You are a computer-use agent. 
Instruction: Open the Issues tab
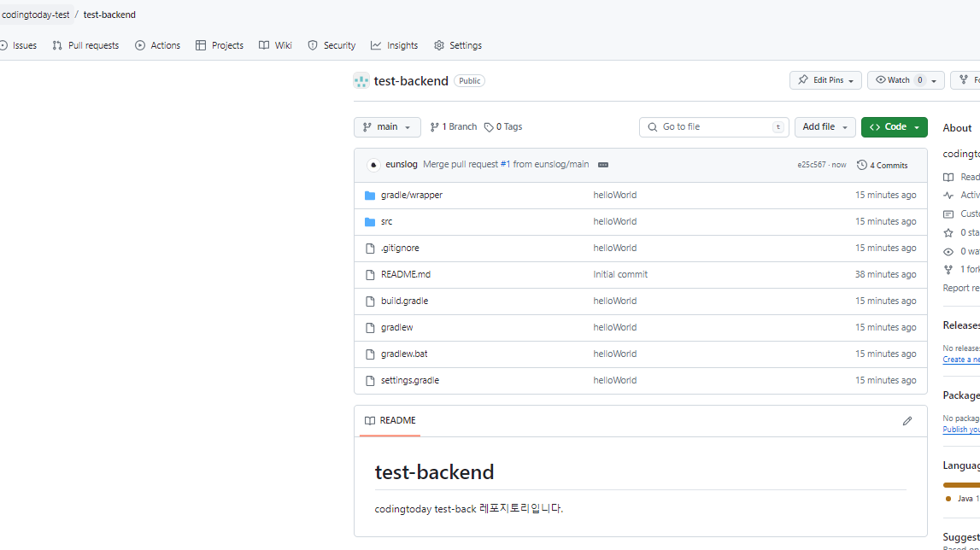pyautogui.click(x=19, y=45)
